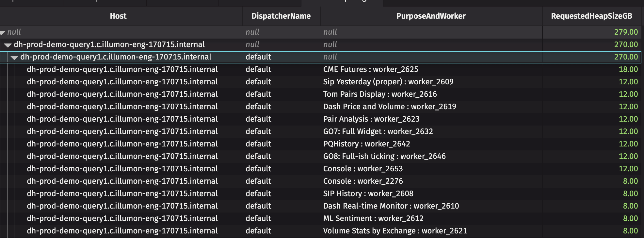Click the SIP History worker_2608 cell
Screen dimensions: 644x238
368,194
